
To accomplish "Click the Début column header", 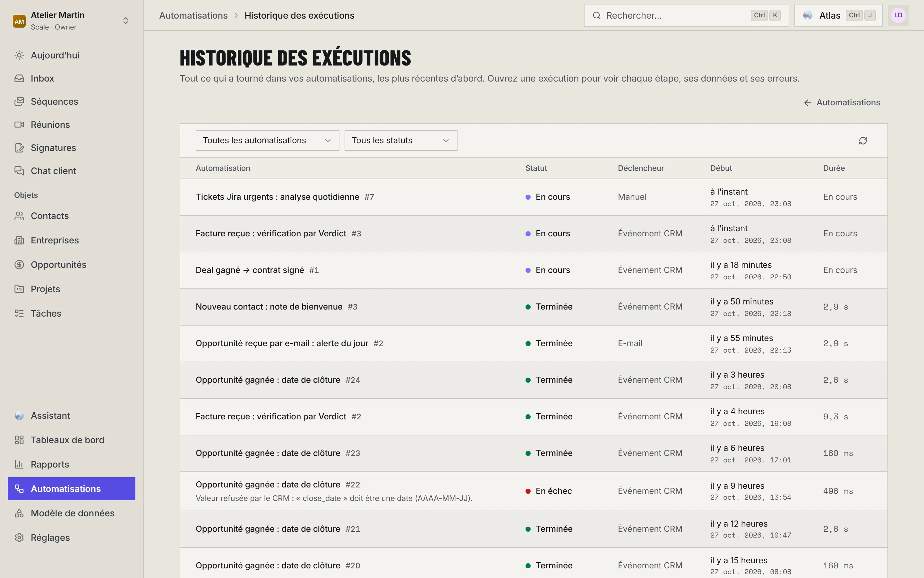I will [x=721, y=168].
